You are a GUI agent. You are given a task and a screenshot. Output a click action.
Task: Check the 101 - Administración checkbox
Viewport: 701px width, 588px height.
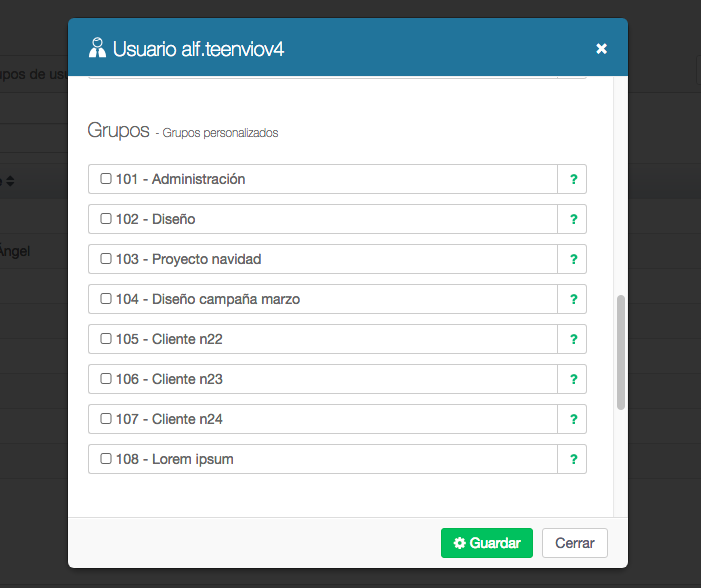pyautogui.click(x=106, y=179)
